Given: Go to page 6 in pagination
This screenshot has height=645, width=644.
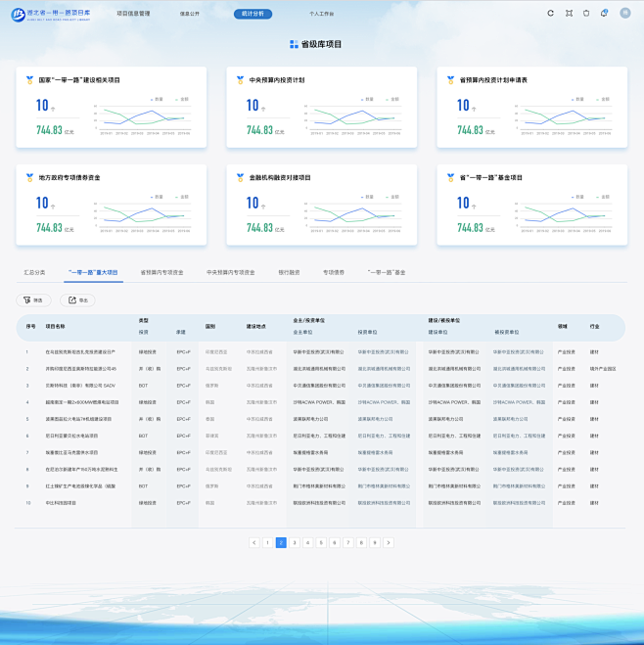Looking at the screenshot, I should (335, 542).
